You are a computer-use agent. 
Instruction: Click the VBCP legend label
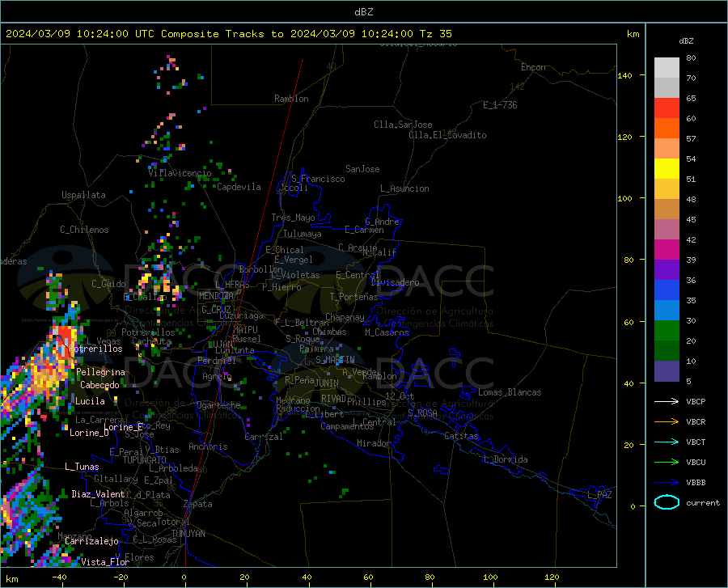point(696,401)
